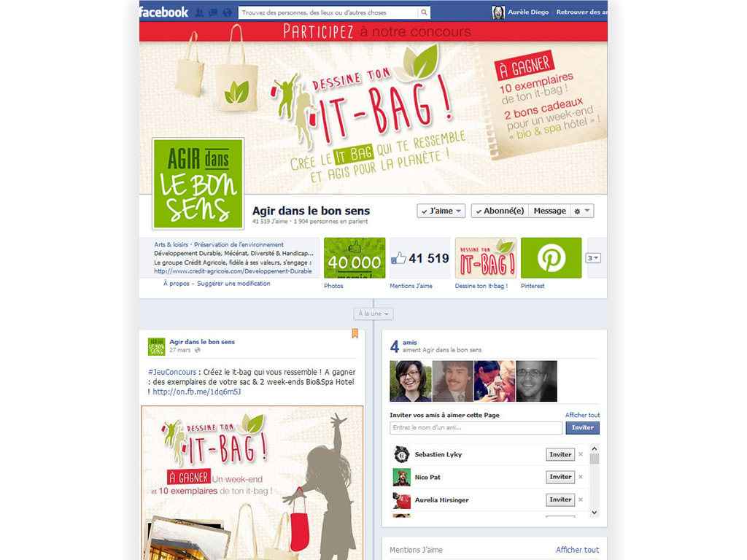Remove Nico Pat from invite suggestions
Image resolution: width=747 pixels, height=560 pixels.
[x=581, y=477]
